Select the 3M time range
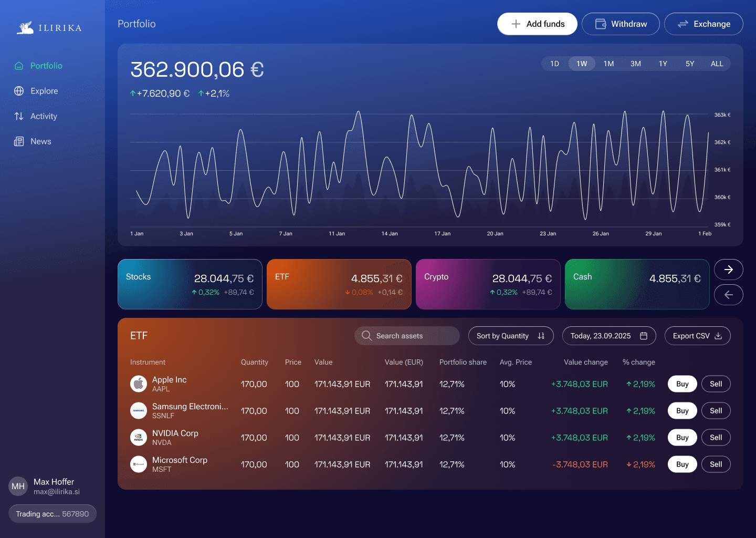The height and width of the screenshot is (538, 756). (x=636, y=64)
